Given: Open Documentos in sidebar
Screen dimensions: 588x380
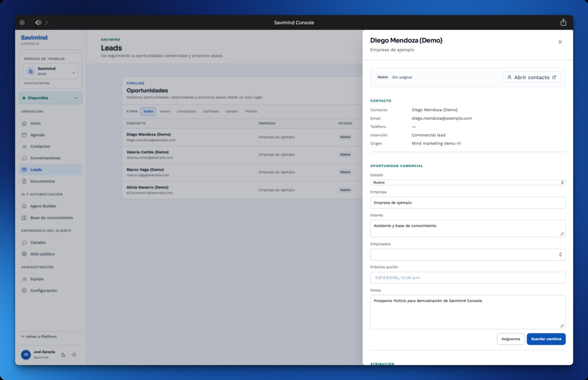Looking at the screenshot, I should coord(51,181).
